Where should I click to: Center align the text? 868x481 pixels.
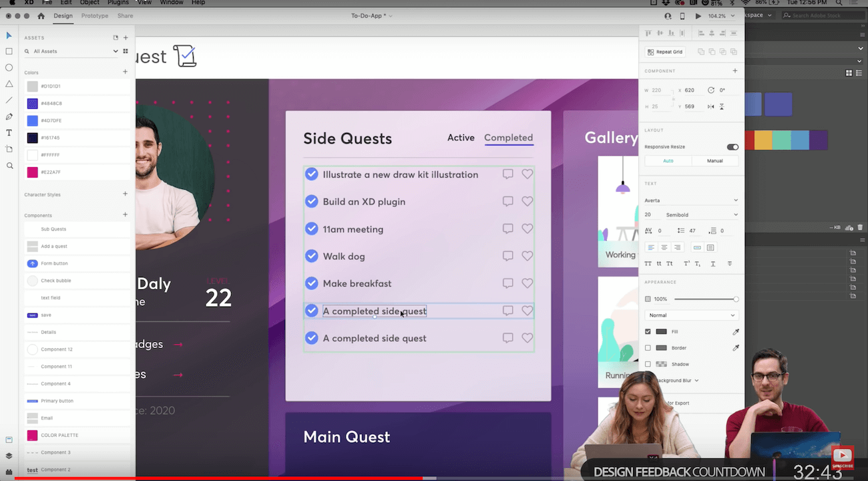664,247
